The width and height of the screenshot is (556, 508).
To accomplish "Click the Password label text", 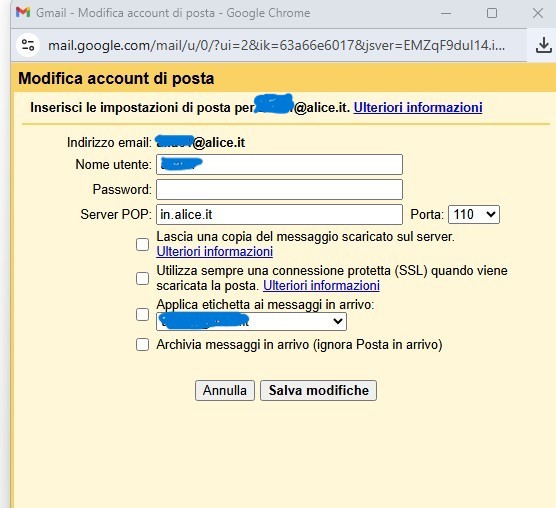I will pyautogui.click(x=122, y=189).
